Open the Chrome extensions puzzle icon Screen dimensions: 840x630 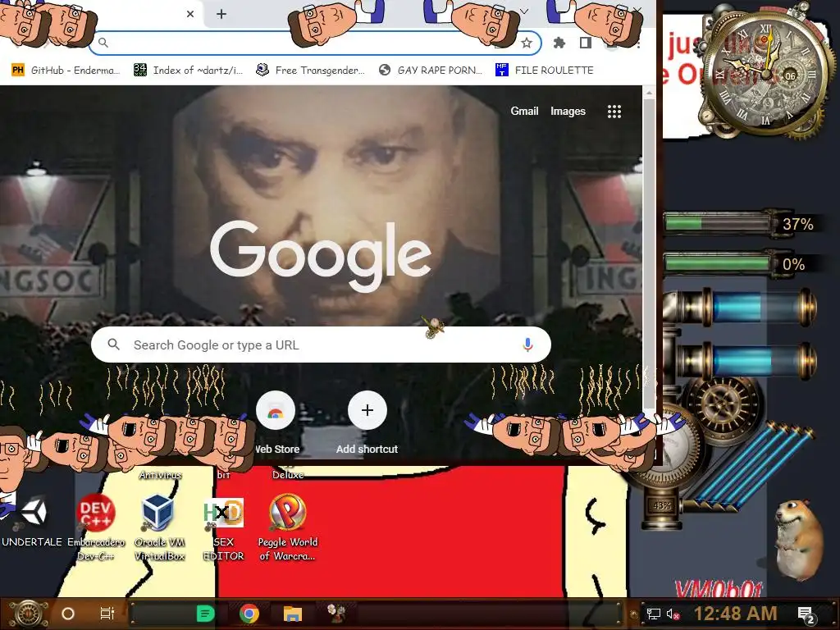[559, 43]
